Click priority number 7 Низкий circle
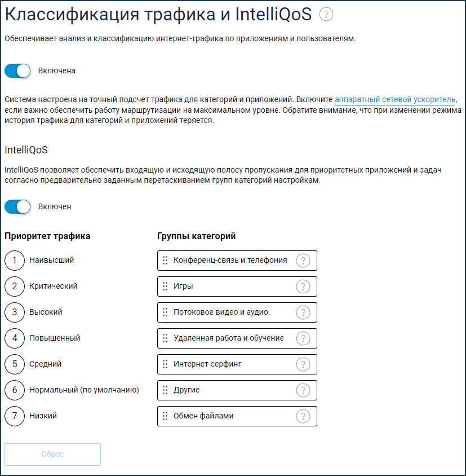Image resolution: width=466 pixels, height=476 pixels. pyautogui.click(x=15, y=416)
